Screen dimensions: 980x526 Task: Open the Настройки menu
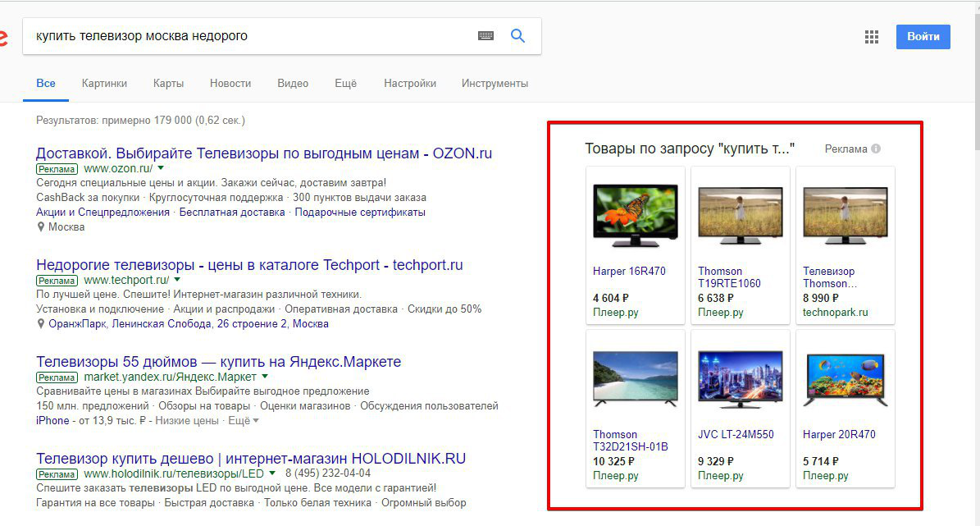[x=410, y=83]
